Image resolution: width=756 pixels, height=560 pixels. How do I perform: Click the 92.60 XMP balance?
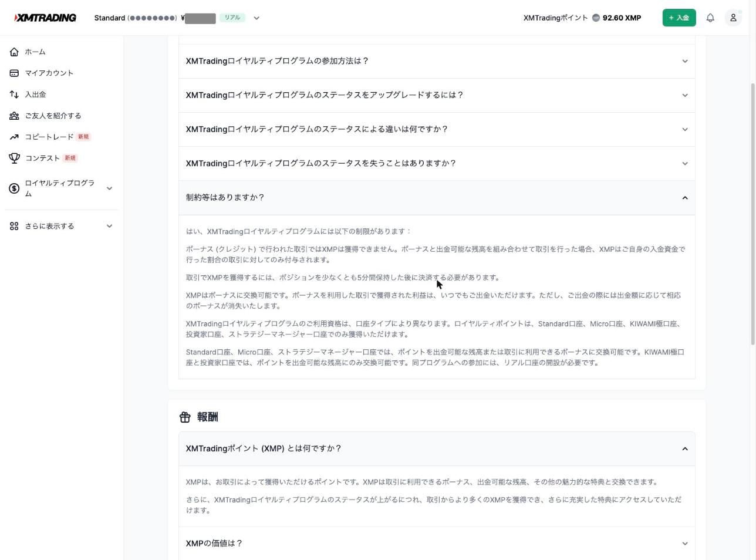[x=622, y=18]
